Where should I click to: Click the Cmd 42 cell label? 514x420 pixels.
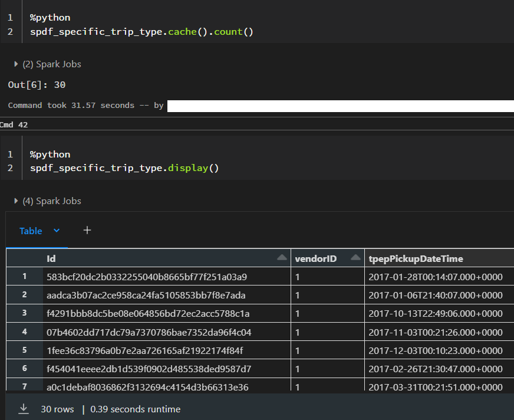14,124
